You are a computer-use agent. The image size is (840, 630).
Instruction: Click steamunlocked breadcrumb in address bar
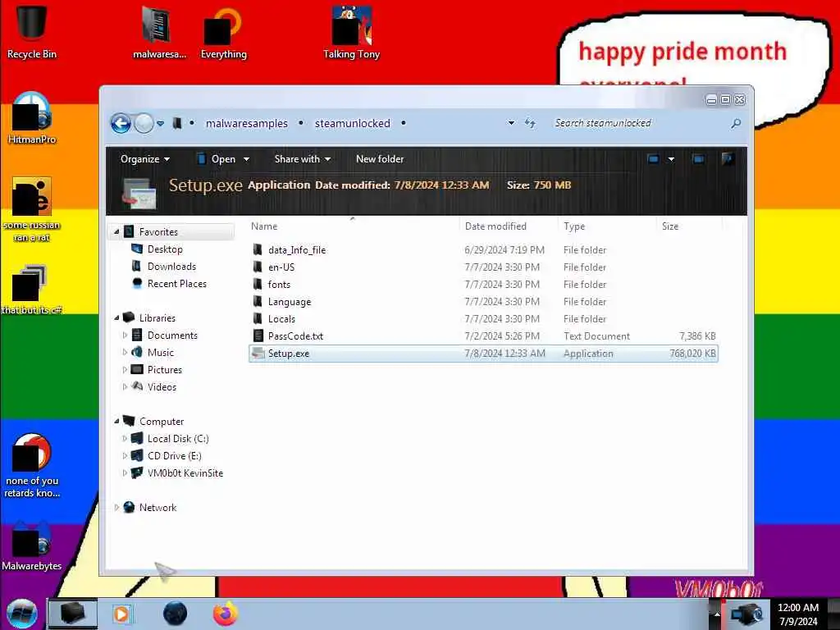(353, 124)
